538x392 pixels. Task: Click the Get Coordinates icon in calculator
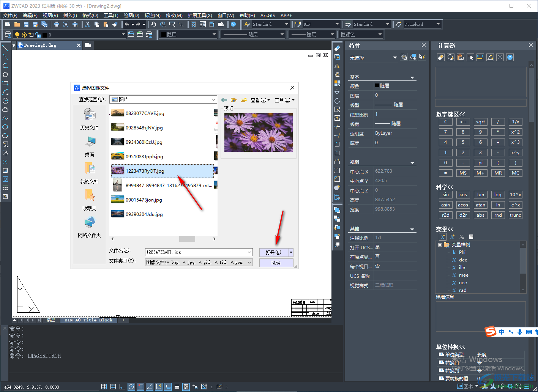point(470,57)
